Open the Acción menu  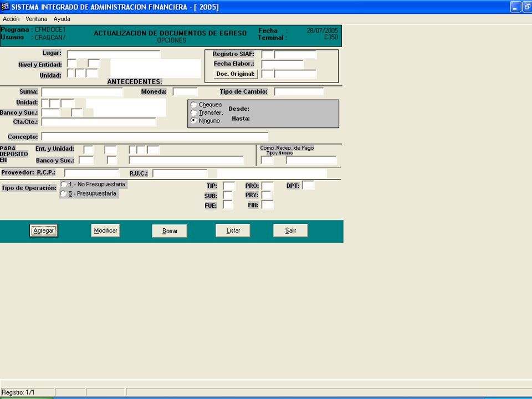(11, 19)
